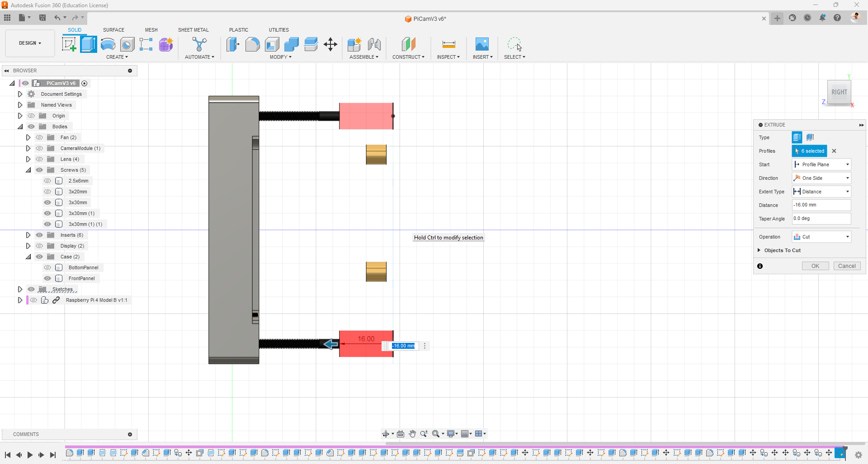Select the Joint tool
Image resolution: width=868 pixels, height=464 pixels.
click(374, 44)
